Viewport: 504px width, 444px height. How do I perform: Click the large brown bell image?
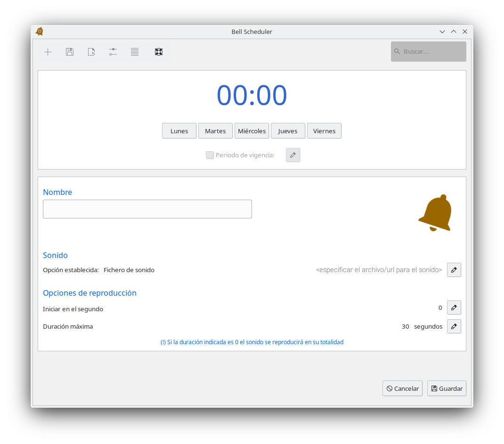[x=436, y=213]
